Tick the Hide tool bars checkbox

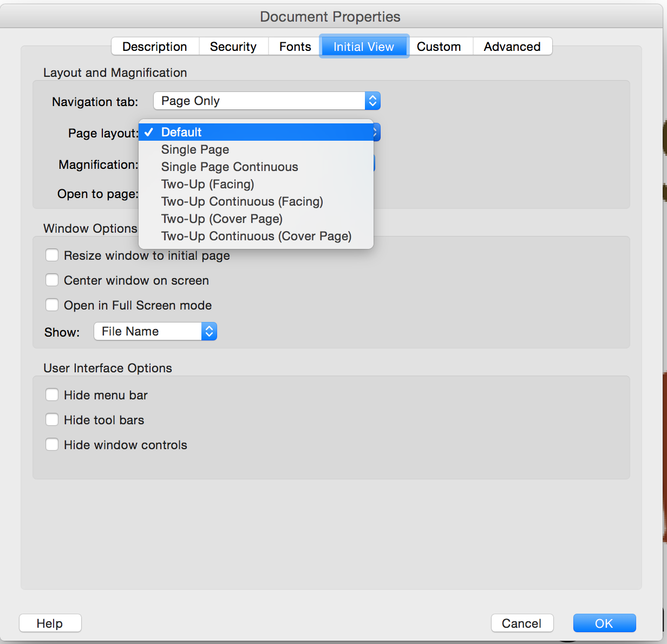[52, 420]
